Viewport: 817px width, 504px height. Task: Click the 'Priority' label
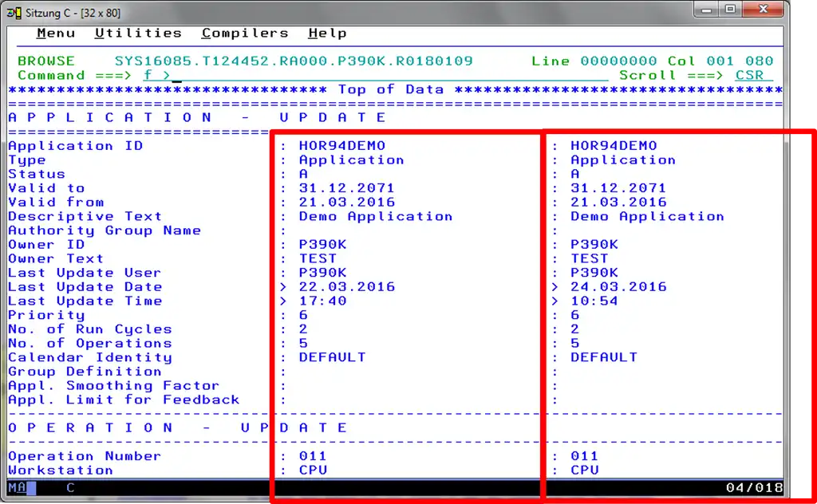click(46, 315)
